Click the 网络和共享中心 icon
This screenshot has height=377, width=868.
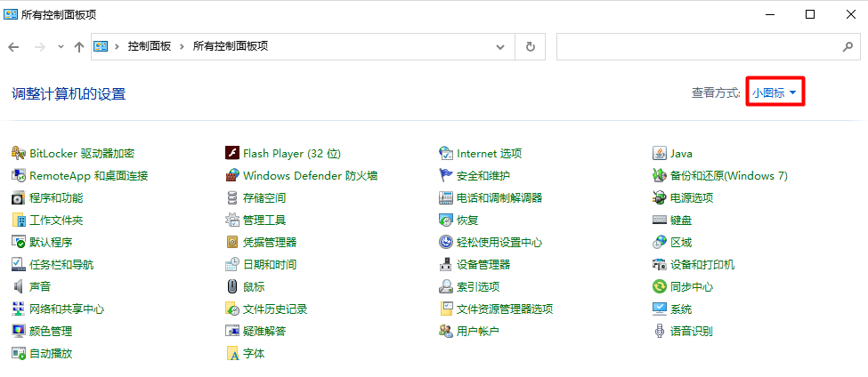(x=19, y=309)
